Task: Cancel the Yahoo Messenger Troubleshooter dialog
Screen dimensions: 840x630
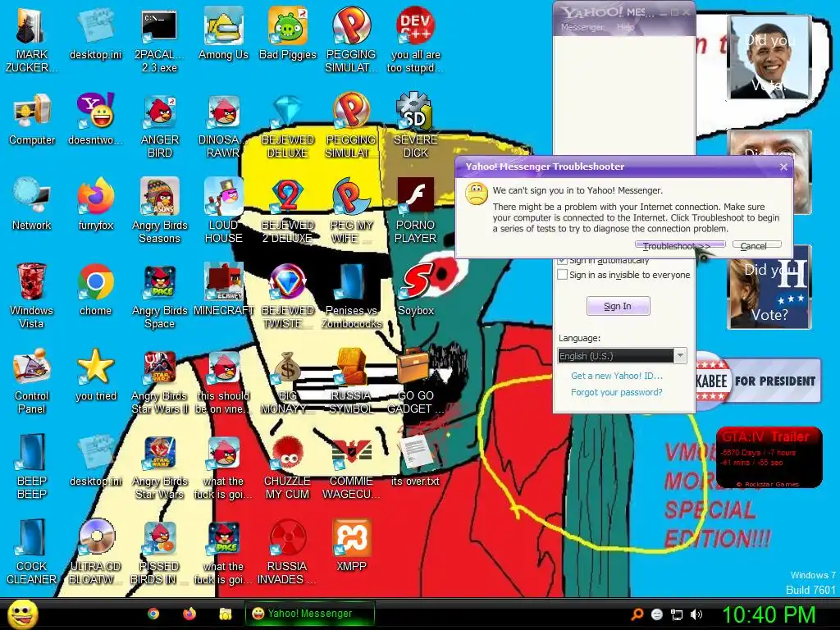Action: [x=756, y=246]
